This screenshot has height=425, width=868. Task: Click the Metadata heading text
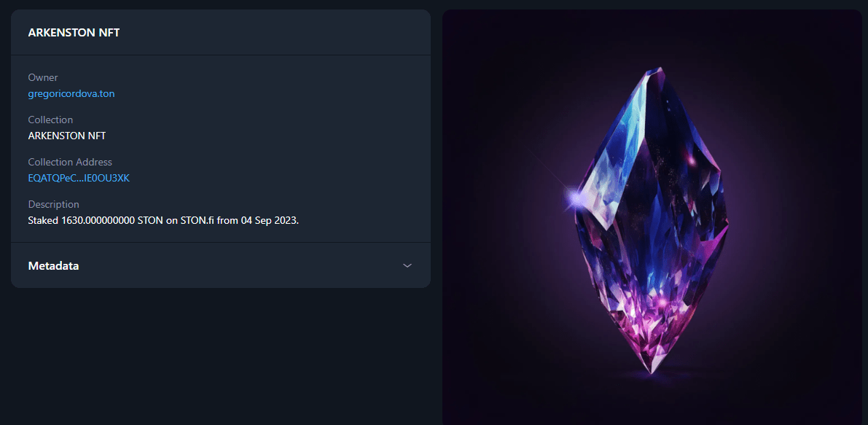point(53,265)
